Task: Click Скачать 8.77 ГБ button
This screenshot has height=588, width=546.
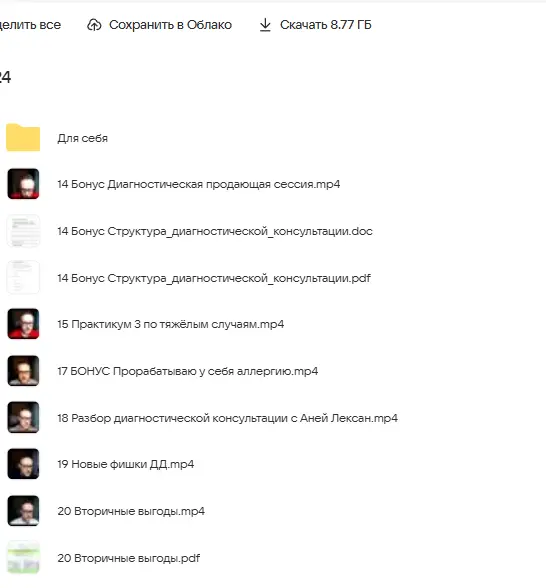Action: click(x=315, y=25)
